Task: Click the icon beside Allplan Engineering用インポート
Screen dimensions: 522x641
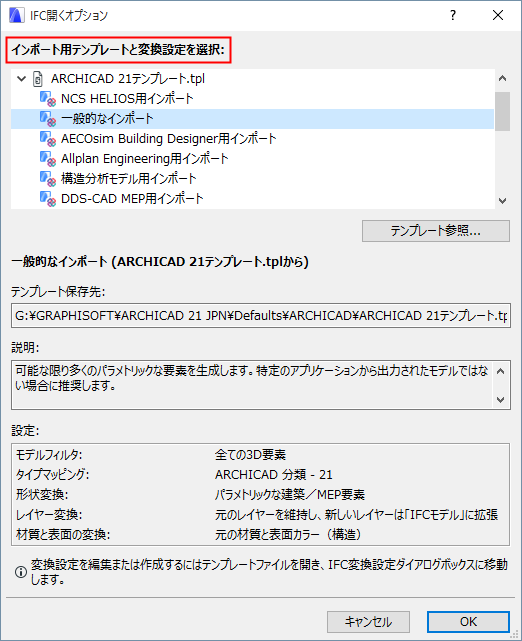Action: (x=48, y=158)
